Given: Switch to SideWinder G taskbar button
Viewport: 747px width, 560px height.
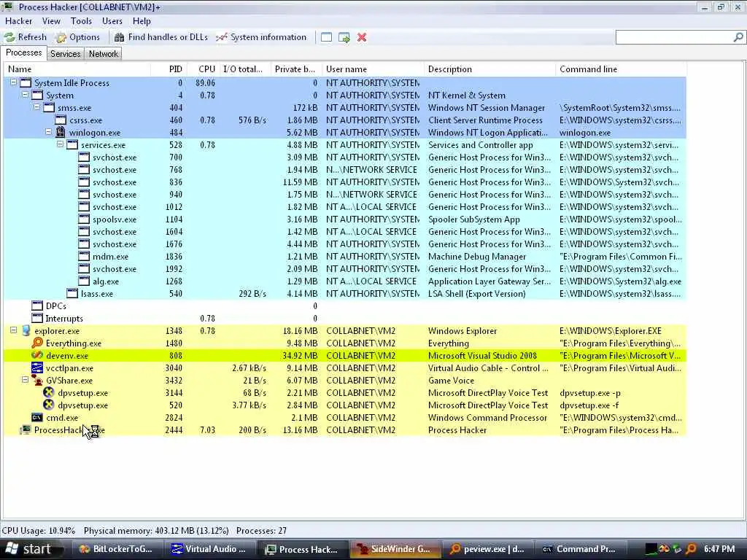Looking at the screenshot, I should (x=395, y=549).
